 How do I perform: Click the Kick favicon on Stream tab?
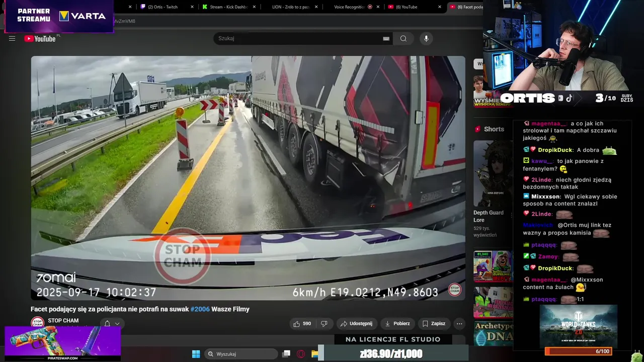pyautogui.click(x=205, y=7)
